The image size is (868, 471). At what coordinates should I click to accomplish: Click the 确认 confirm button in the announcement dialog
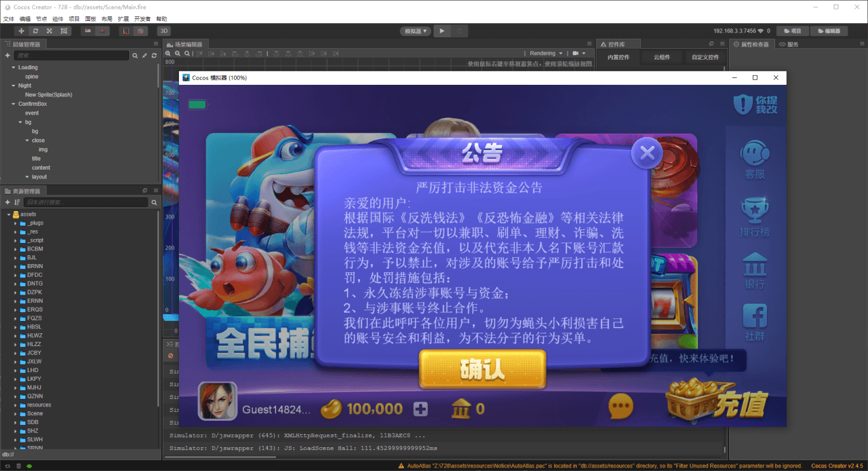pos(482,370)
